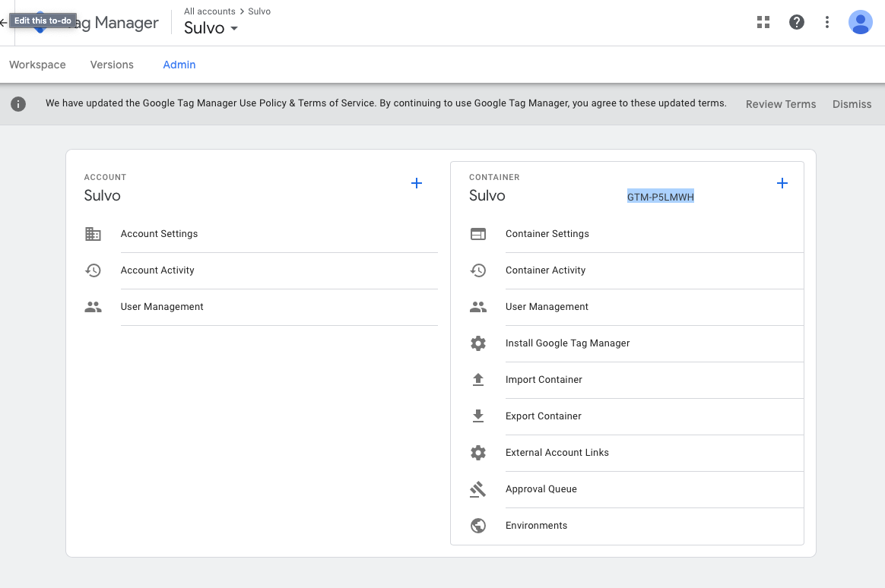Click the Account Activity history icon
The width and height of the screenshot is (885, 588).
[x=93, y=270]
